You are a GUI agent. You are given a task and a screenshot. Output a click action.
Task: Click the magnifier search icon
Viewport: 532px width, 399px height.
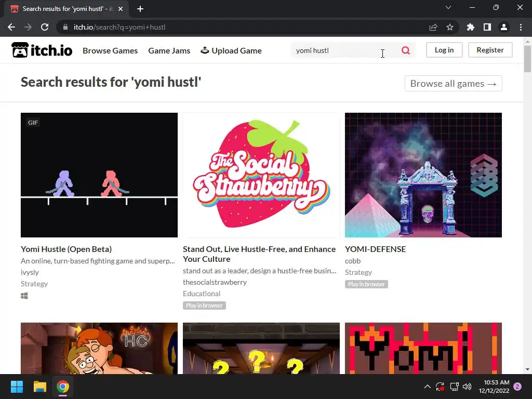point(405,50)
